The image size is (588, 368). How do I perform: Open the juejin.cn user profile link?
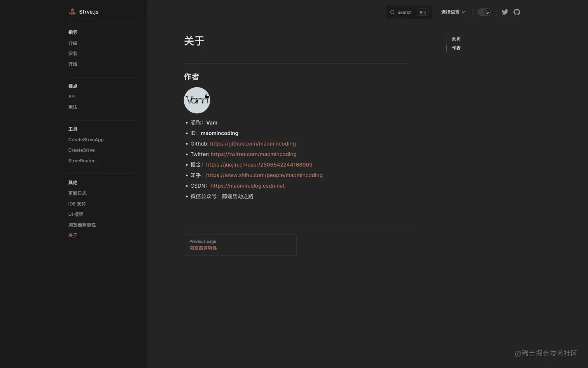pos(259,165)
